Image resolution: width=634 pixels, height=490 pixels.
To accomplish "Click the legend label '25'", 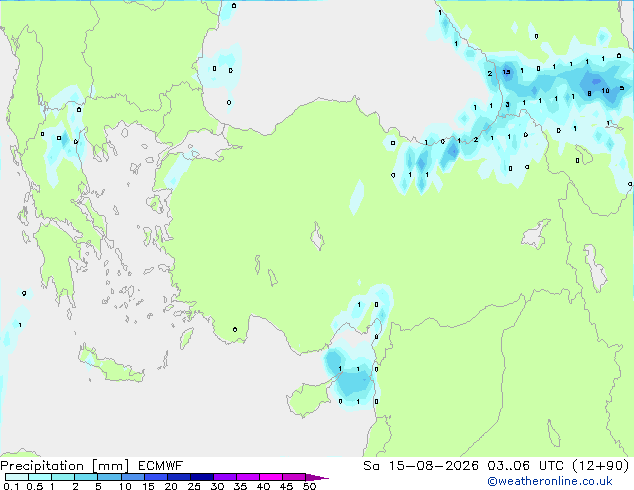I will tap(194, 486).
